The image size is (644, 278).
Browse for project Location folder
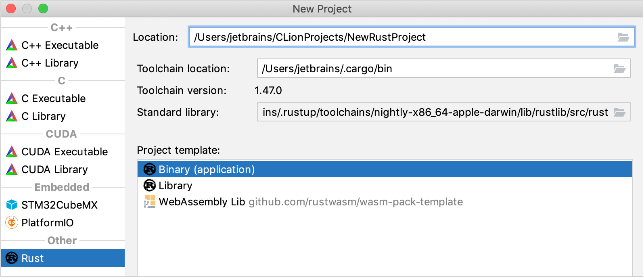click(x=623, y=37)
